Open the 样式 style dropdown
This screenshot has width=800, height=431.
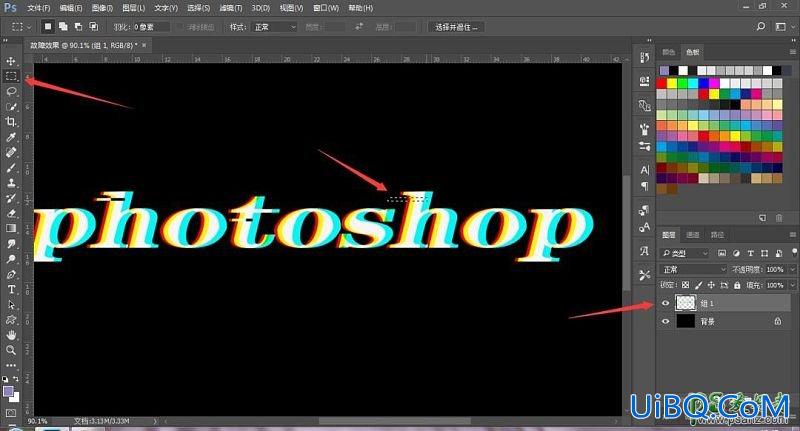274,27
